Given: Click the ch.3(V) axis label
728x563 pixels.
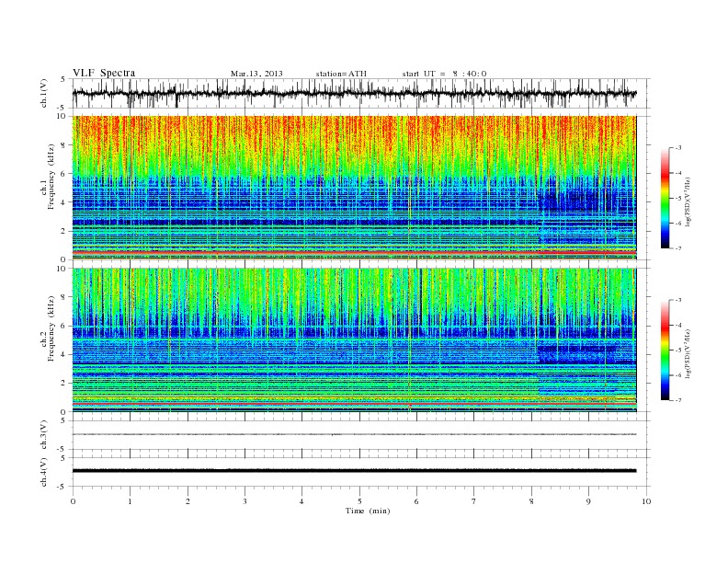Looking at the screenshot, I should pos(44,435).
